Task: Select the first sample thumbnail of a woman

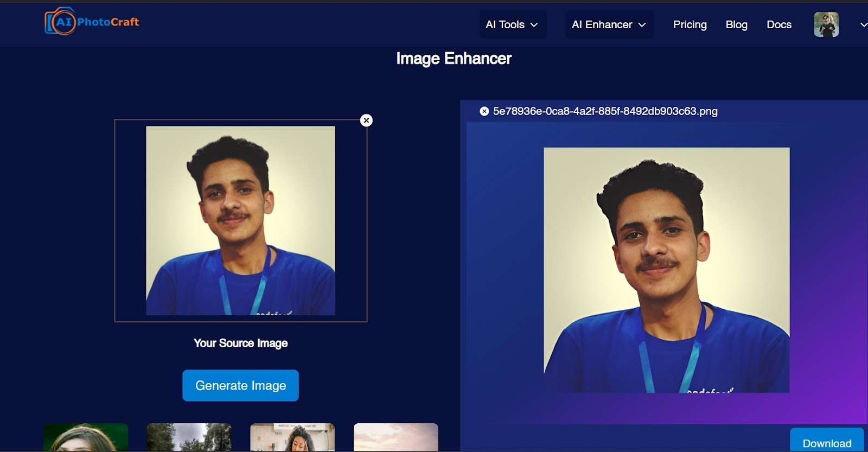Action: click(86, 437)
